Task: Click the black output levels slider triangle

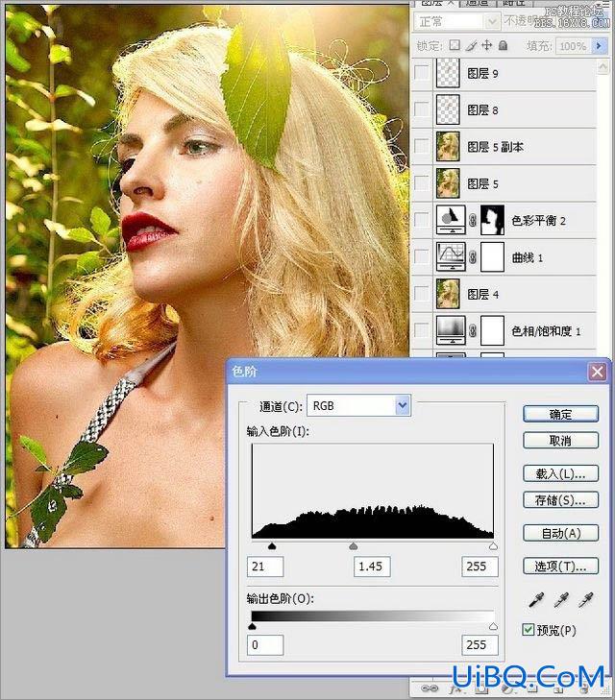Action: click(252, 626)
